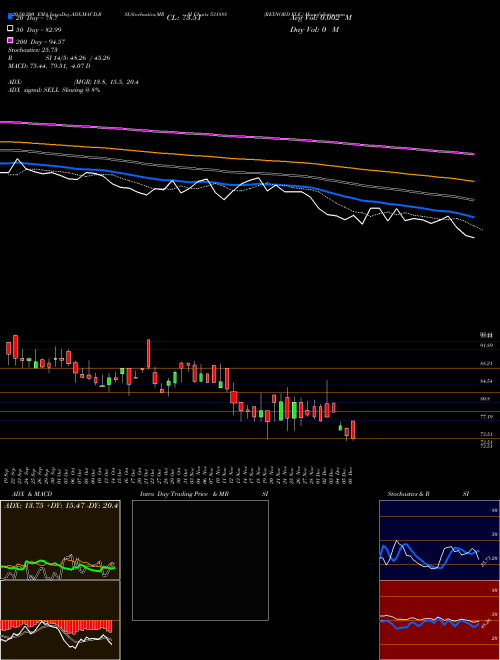Open the MACD histogram chart thumbnail

click(x=60, y=620)
